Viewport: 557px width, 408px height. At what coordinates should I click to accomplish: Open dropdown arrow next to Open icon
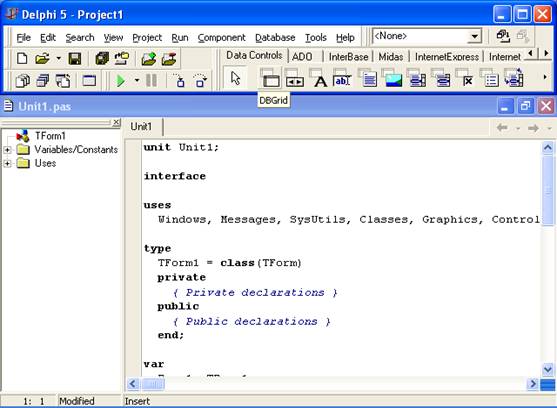58,59
